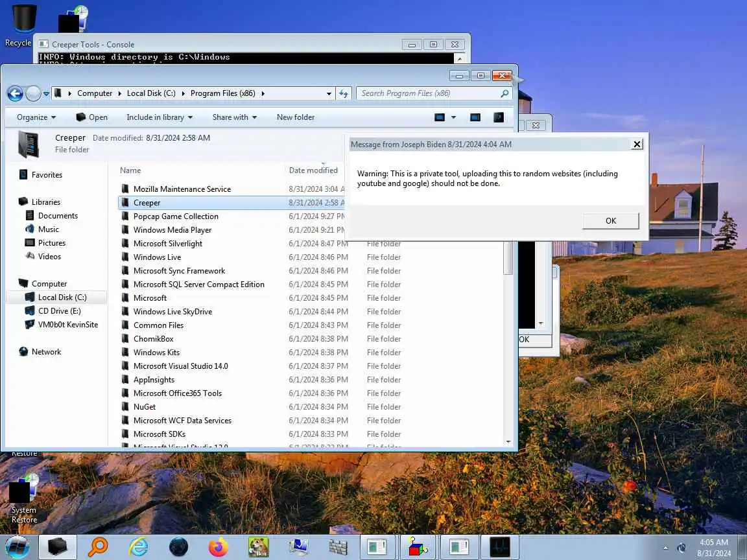Open the recent locations dropdown arrow
Image resolution: width=747 pixels, height=560 pixels.
pyautogui.click(x=46, y=94)
